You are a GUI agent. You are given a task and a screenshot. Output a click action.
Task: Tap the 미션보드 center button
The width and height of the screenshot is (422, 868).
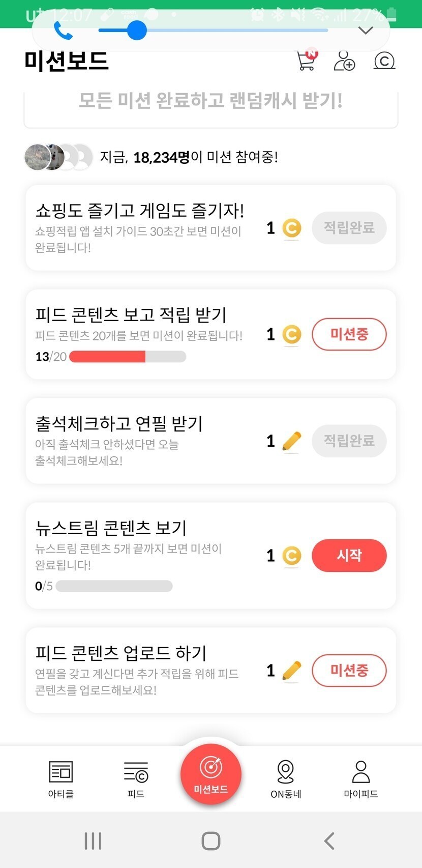coord(210,773)
